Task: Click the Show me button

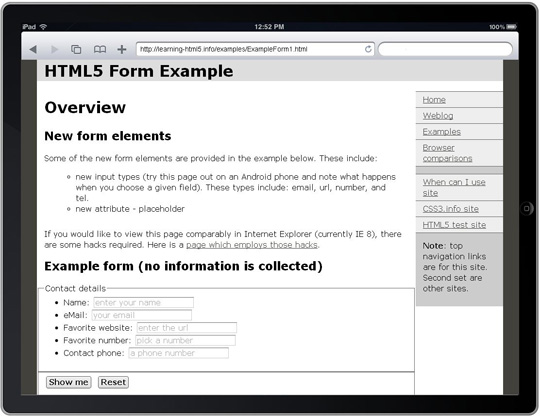Action: (69, 382)
